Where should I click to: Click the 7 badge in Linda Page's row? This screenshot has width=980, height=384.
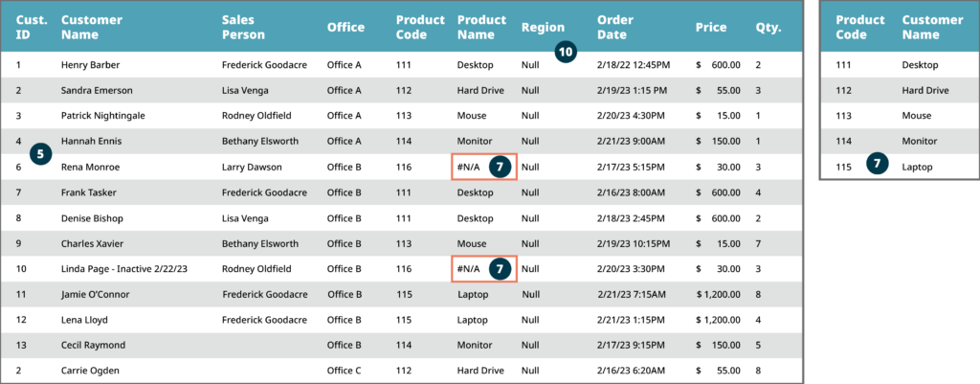pos(500,269)
